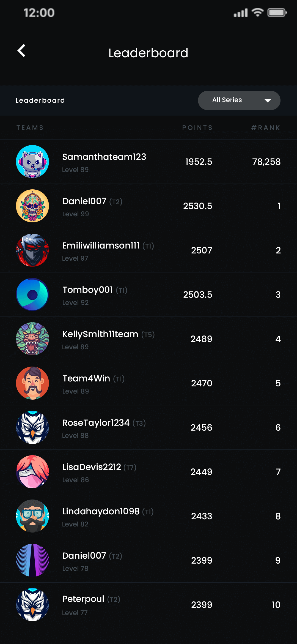
Task: Open KellySmith11team dragon avatar
Action: pyautogui.click(x=32, y=339)
